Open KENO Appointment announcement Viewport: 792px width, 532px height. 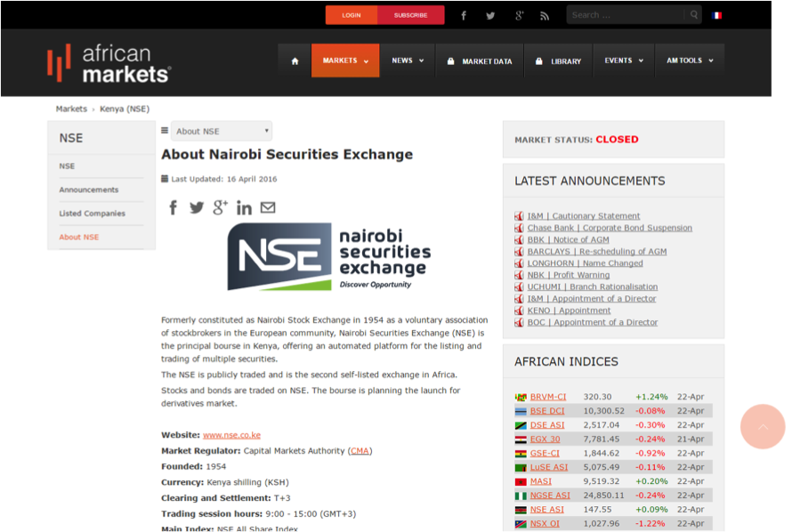pos(569,310)
